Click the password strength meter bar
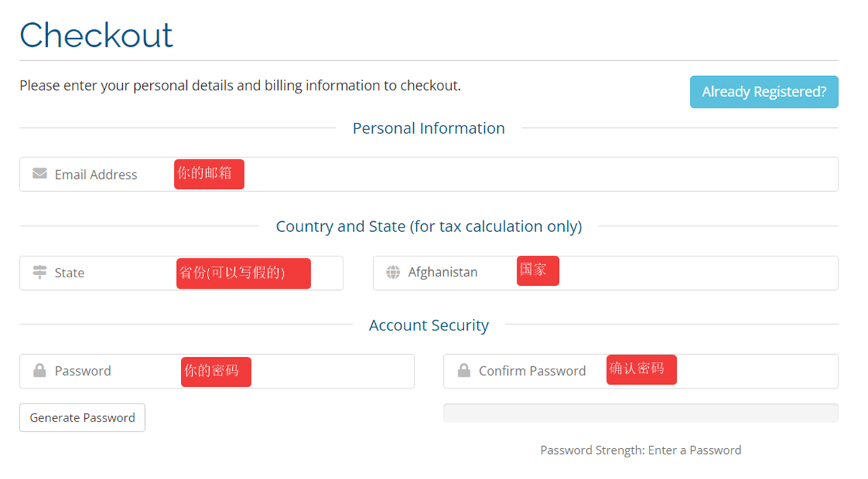This screenshot has width=868, height=479. click(x=640, y=413)
